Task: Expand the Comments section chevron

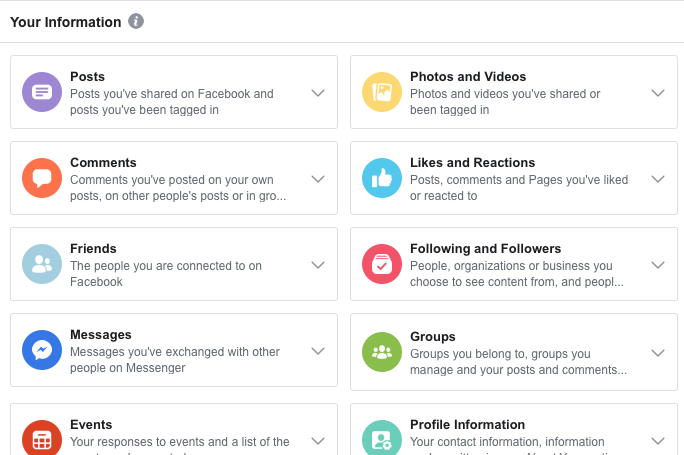Action: point(318,179)
